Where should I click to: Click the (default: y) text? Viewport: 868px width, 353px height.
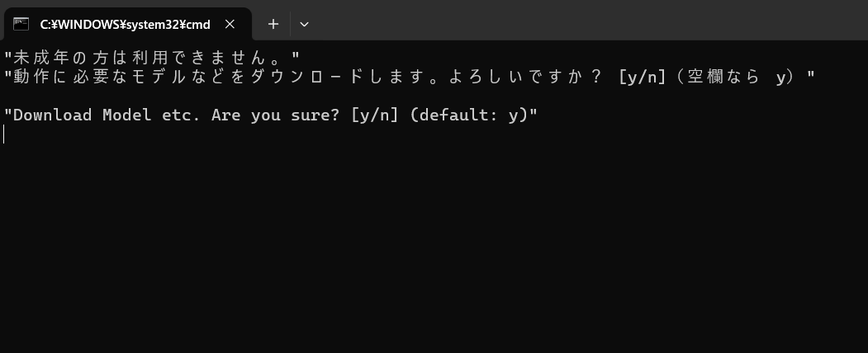click(x=469, y=115)
